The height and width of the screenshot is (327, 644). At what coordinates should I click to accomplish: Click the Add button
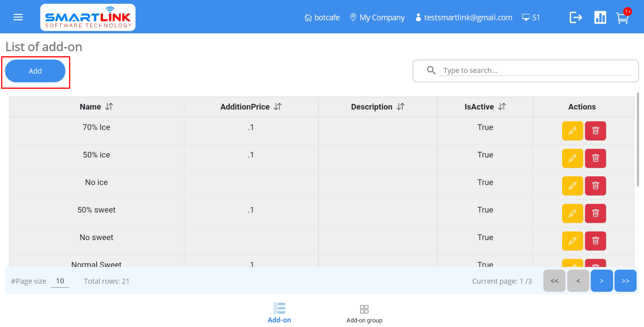[35, 71]
